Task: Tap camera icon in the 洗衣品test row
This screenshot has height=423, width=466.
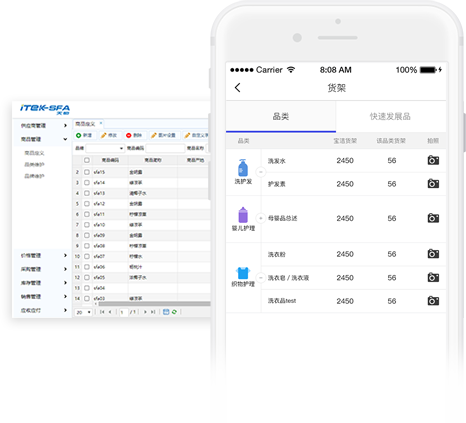Action: tap(433, 301)
